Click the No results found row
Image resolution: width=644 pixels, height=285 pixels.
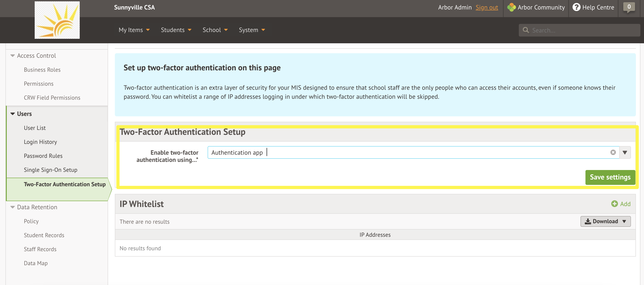(375, 248)
